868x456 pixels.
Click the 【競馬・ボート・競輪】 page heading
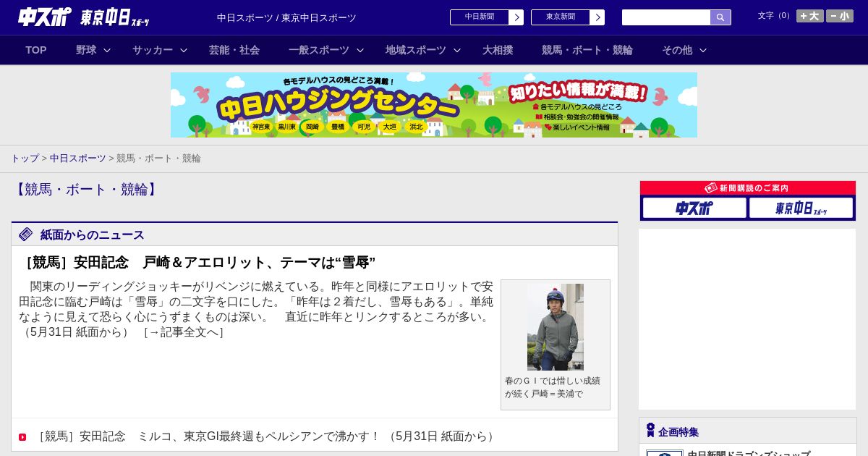coord(87,190)
